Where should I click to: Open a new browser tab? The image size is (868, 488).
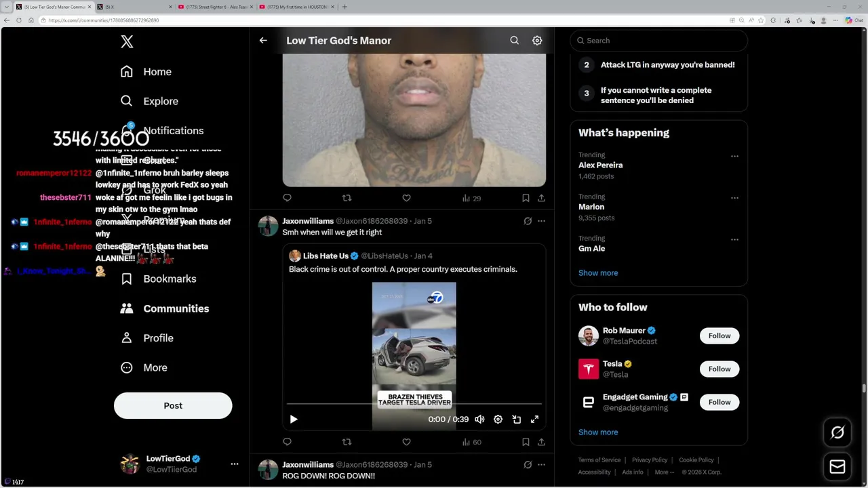click(344, 7)
